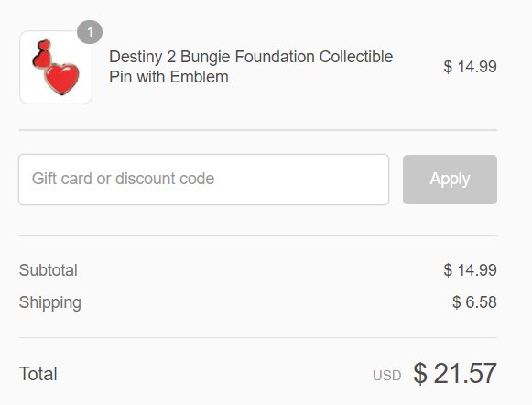This screenshot has width=532, height=405.
Task: Click the heart pin product thumbnail
Action: pos(56,67)
